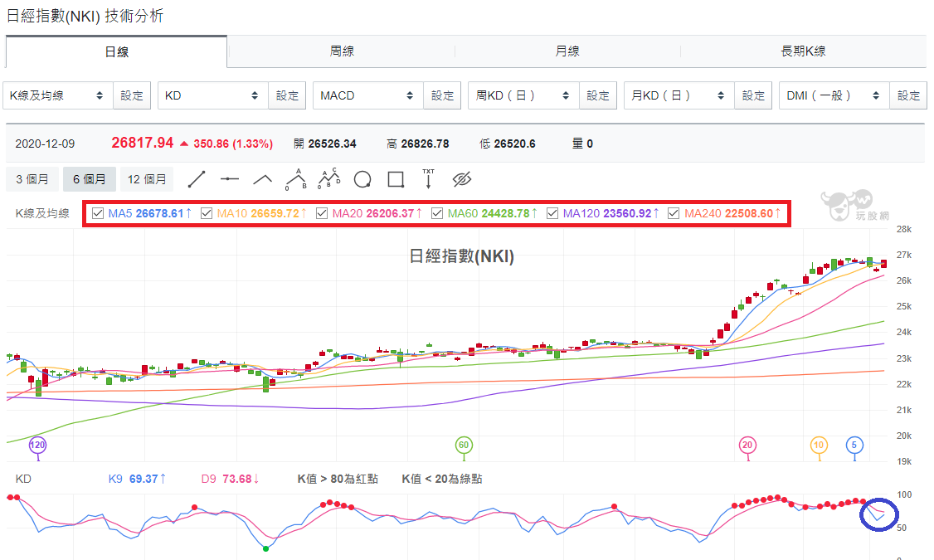The image size is (934, 560).
Task: Select the 12 個月 range button
Action: point(147,179)
